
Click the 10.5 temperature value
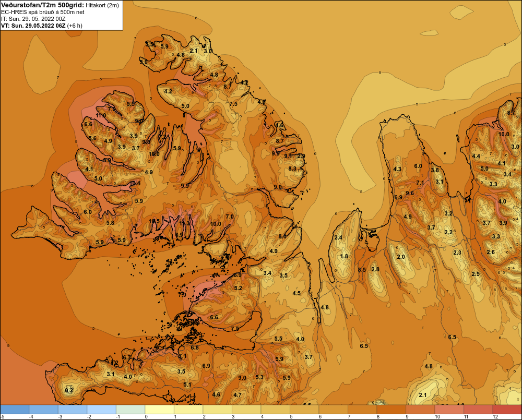[154, 221]
